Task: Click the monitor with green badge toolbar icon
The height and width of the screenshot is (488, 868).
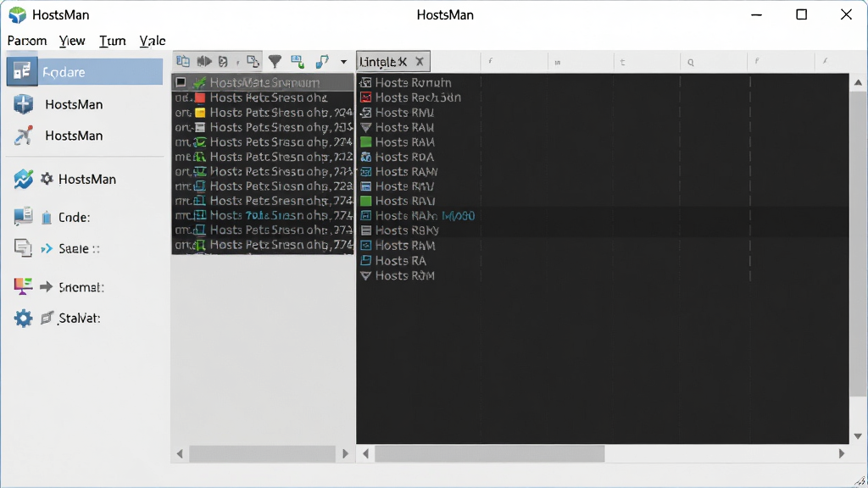Action: click(x=298, y=61)
